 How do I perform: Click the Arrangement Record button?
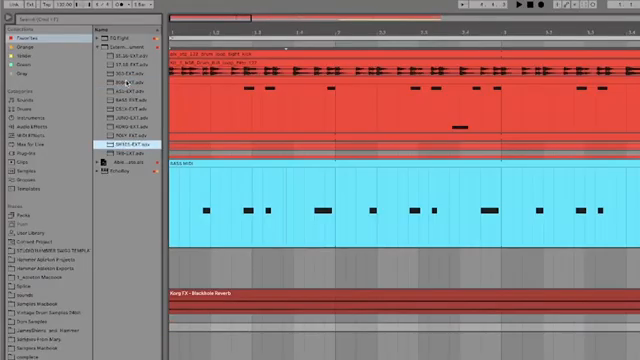click(541, 4)
